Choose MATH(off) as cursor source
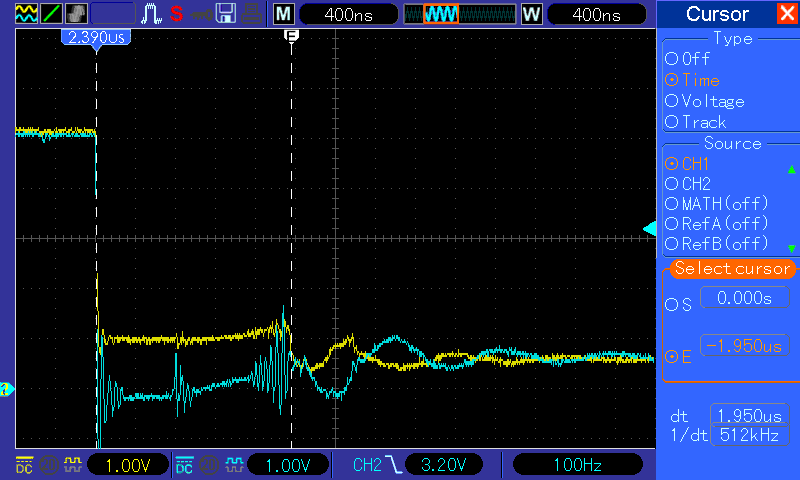Viewport: 800px width, 480px height. coord(716,204)
